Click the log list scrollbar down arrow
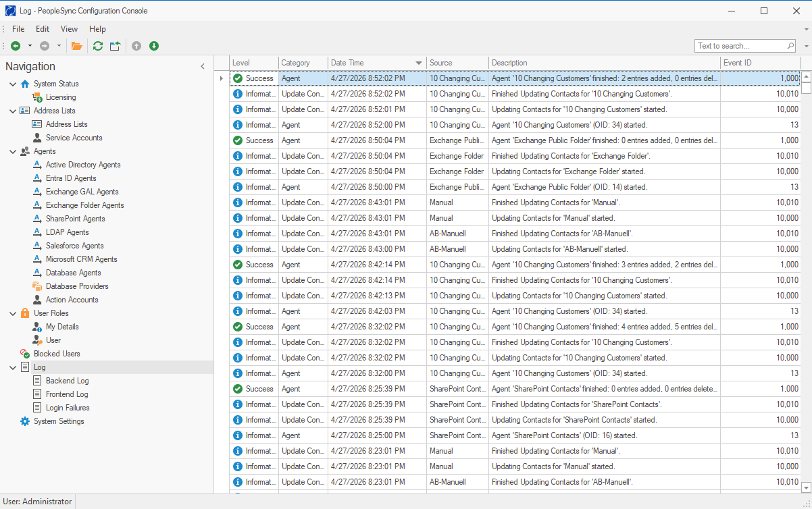The width and height of the screenshot is (812, 509). 806,487
